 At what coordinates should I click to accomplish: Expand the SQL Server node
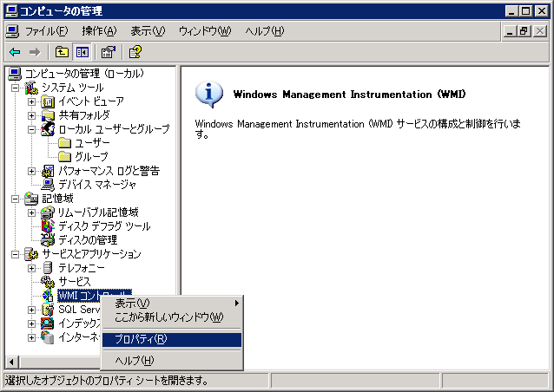[31, 310]
